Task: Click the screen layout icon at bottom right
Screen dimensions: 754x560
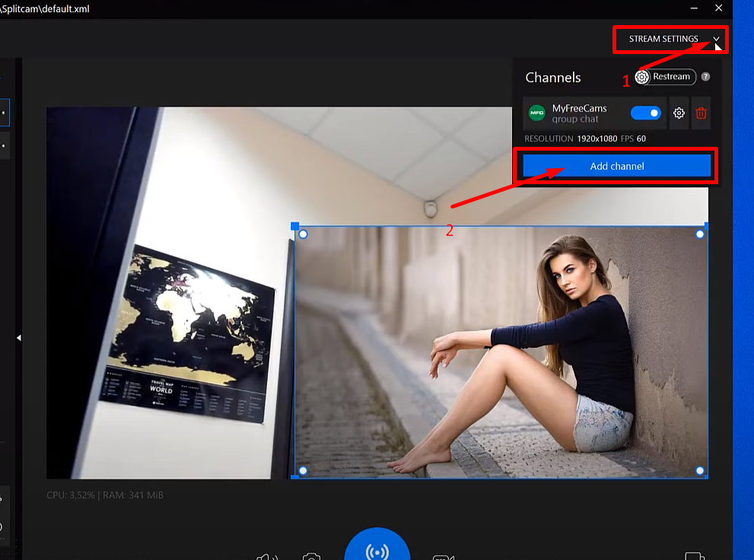Action: click(695, 556)
